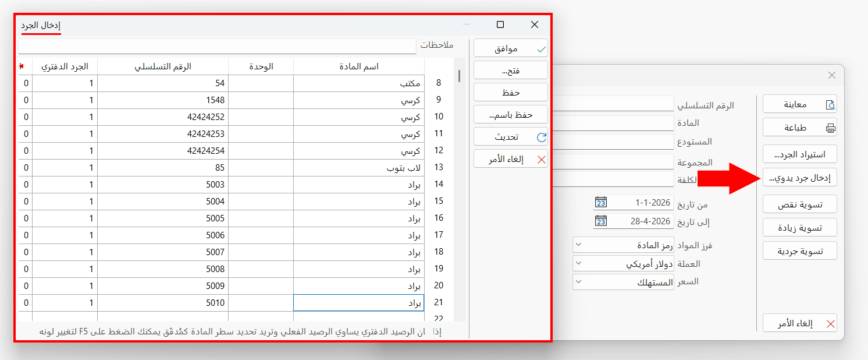This screenshot has height=360, width=868.
Task: Click serial number cell 54
Action: [x=163, y=83]
